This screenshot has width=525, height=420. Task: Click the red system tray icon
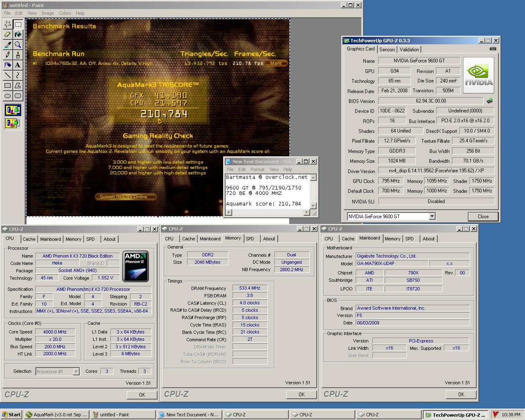pyautogui.click(x=495, y=415)
